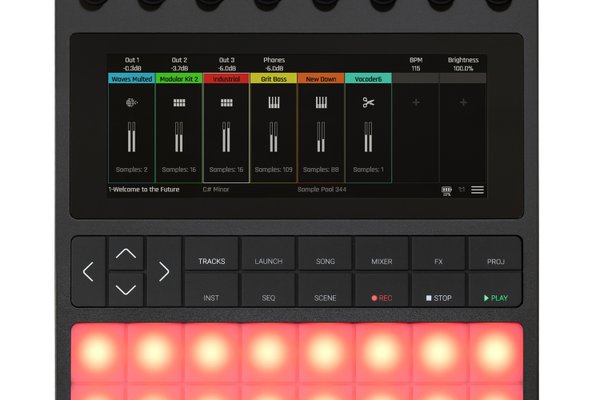Viewport: 600px width, 400px height.
Task: Tap the Industrial track level meter
Action: tap(227, 137)
